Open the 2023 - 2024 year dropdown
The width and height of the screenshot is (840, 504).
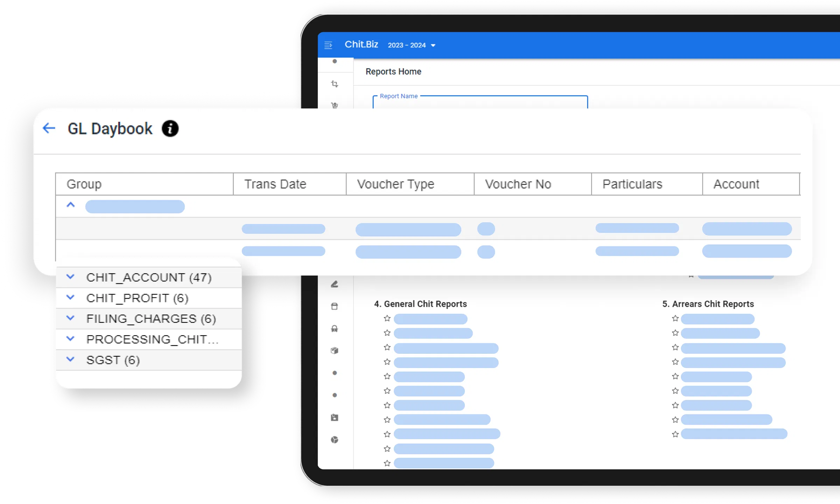coord(411,45)
